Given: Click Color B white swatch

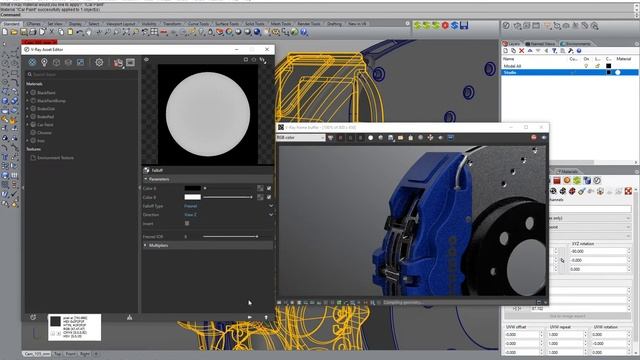Looking at the screenshot, I should click(x=192, y=197).
